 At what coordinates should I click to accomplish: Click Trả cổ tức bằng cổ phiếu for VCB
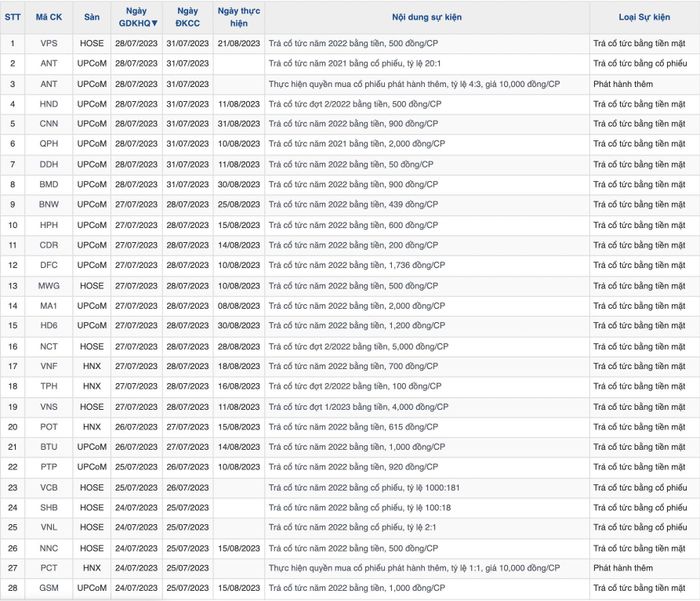640,488
